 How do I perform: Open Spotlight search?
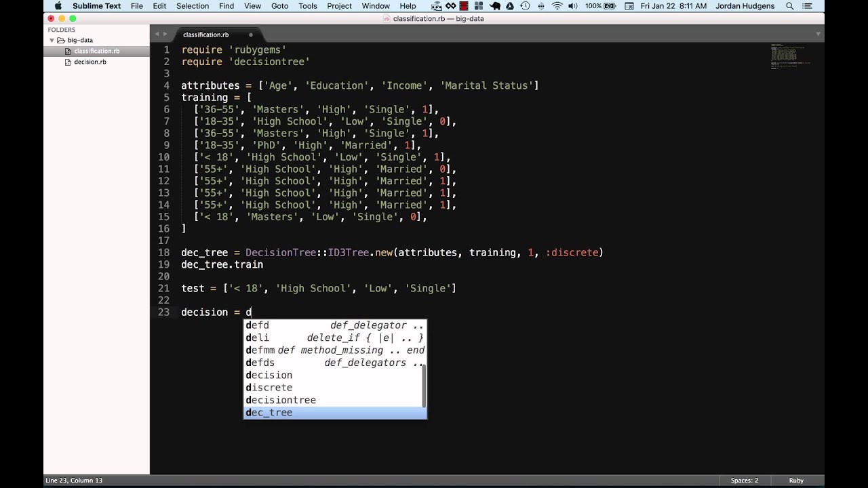790,6
